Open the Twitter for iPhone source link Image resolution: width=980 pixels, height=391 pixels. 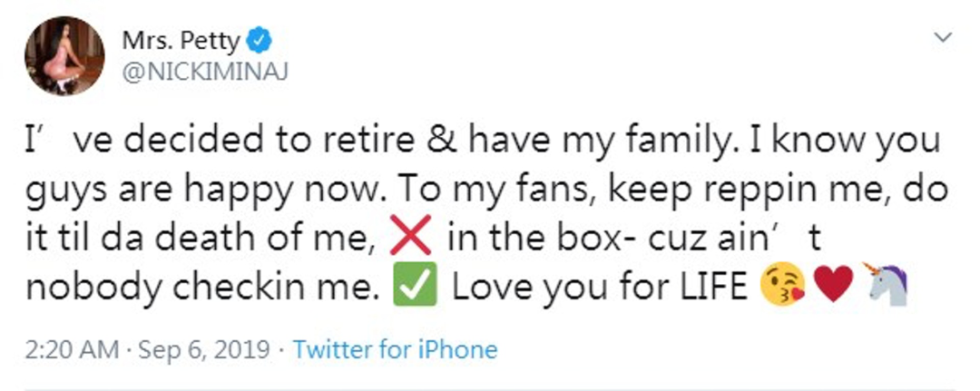(x=395, y=349)
